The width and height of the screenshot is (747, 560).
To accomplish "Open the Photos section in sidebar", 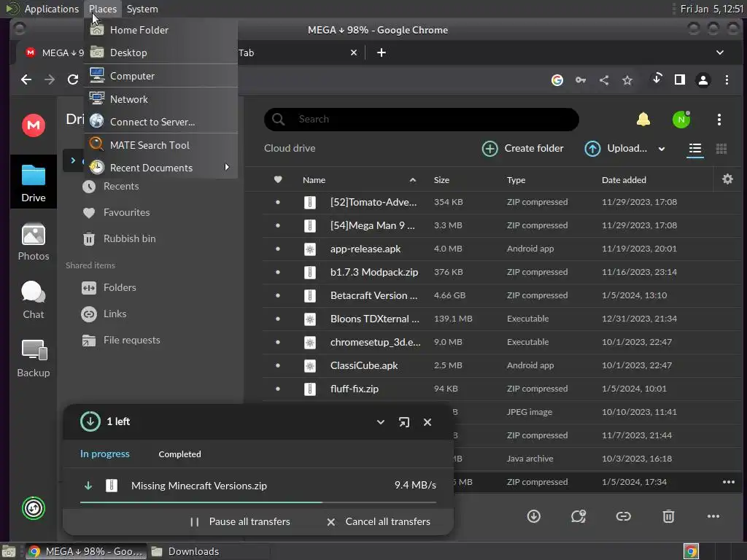I will 34,242.
